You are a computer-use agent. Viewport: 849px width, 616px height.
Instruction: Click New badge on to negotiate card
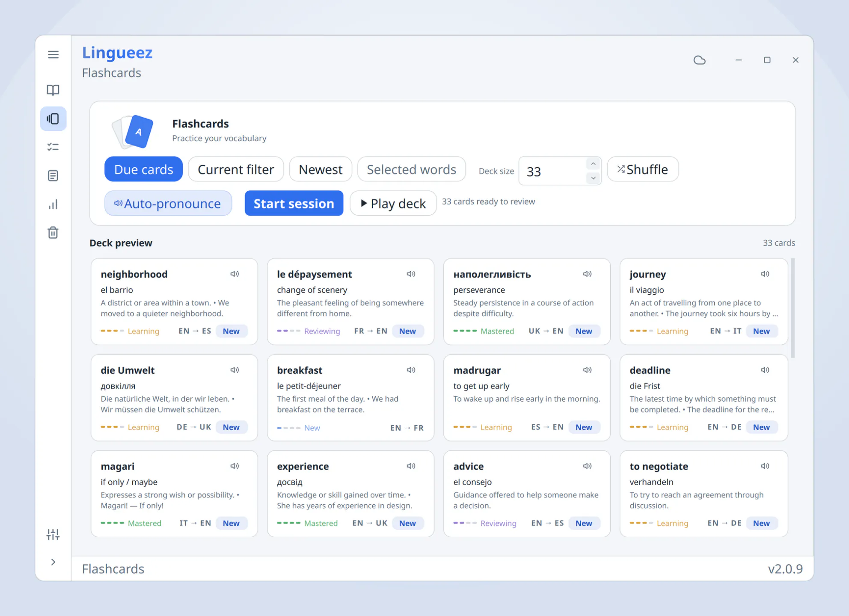(761, 523)
